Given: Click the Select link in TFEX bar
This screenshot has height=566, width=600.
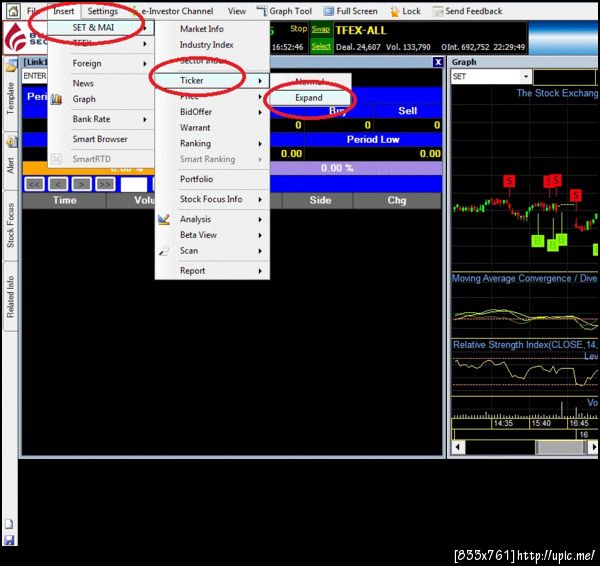Looking at the screenshot, I should coord(321,46).
